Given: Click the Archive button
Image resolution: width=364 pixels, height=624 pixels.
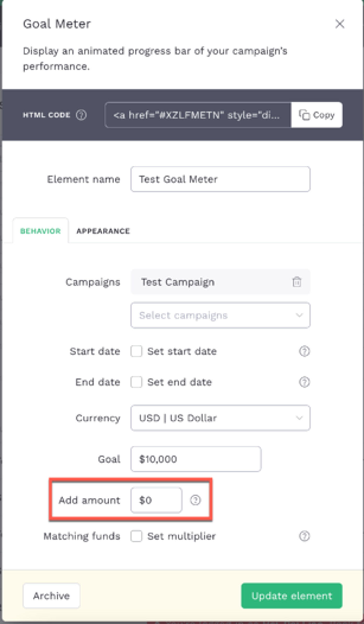Looking at the screenshot, I should [52, 596].
